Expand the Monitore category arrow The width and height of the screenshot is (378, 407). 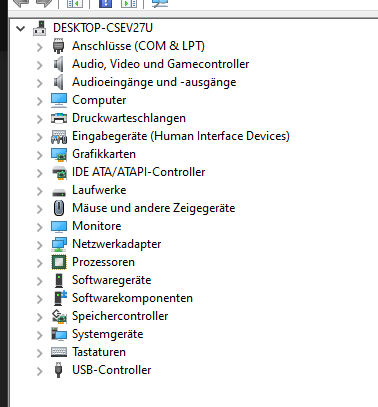(40, 227)
